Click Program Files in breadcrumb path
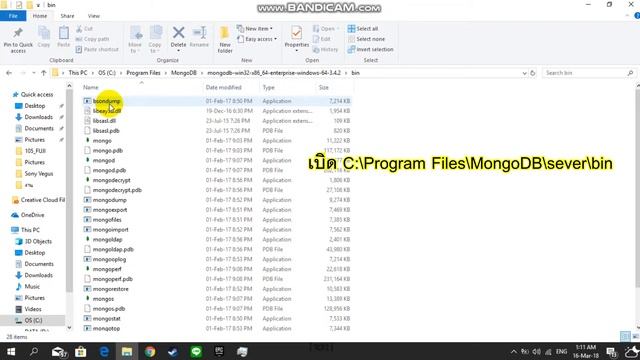This screenshot has height=360, width=640. 143,73
